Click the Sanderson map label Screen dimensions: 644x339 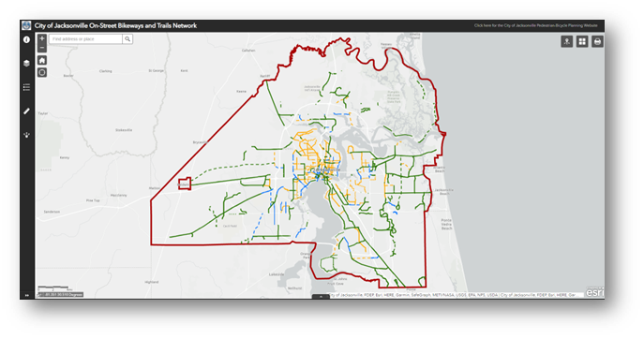(x=52, y=212)
